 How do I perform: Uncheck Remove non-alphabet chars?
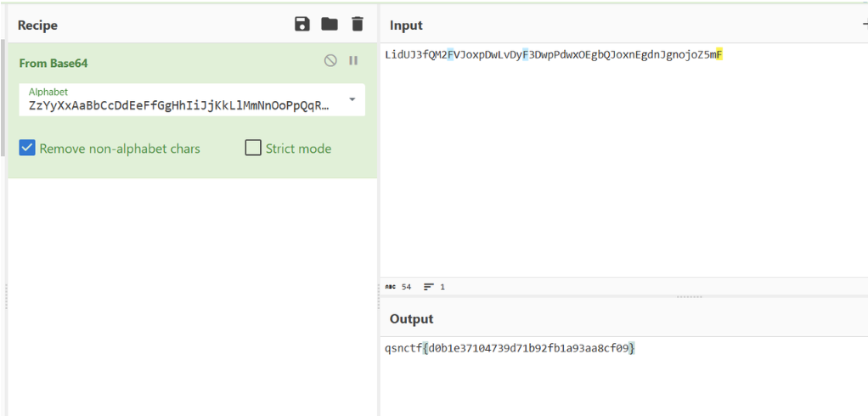tap(28, 149)
